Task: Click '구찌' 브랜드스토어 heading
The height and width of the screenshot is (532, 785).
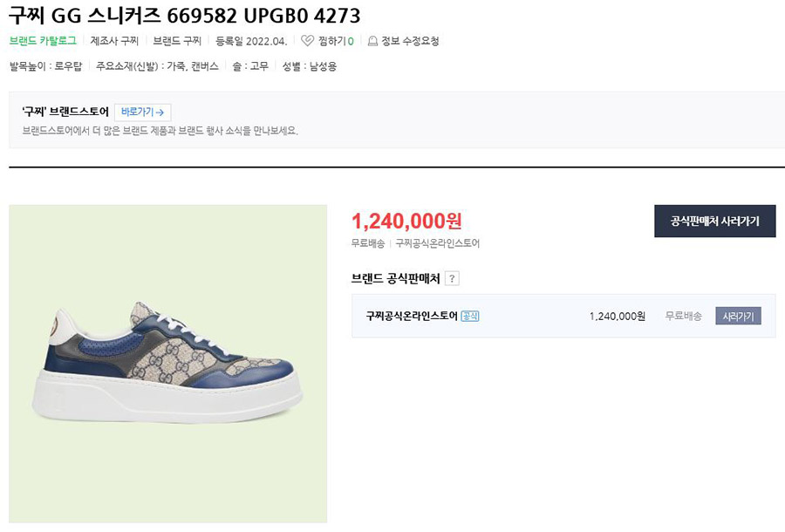Action: 65,113
